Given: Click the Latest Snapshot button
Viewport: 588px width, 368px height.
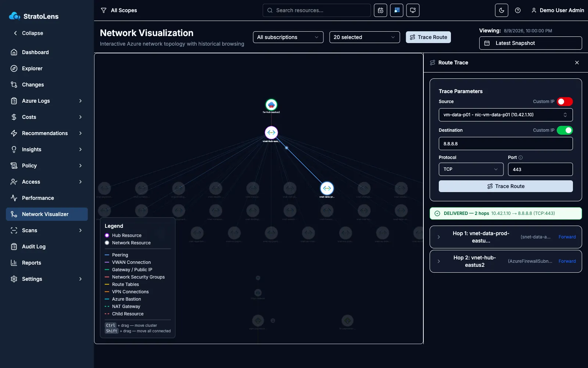Looking at the screenshot, I should 530,43.
